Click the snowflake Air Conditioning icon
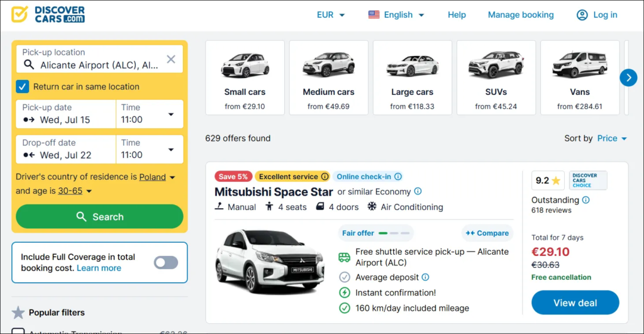 click(372, 206)
